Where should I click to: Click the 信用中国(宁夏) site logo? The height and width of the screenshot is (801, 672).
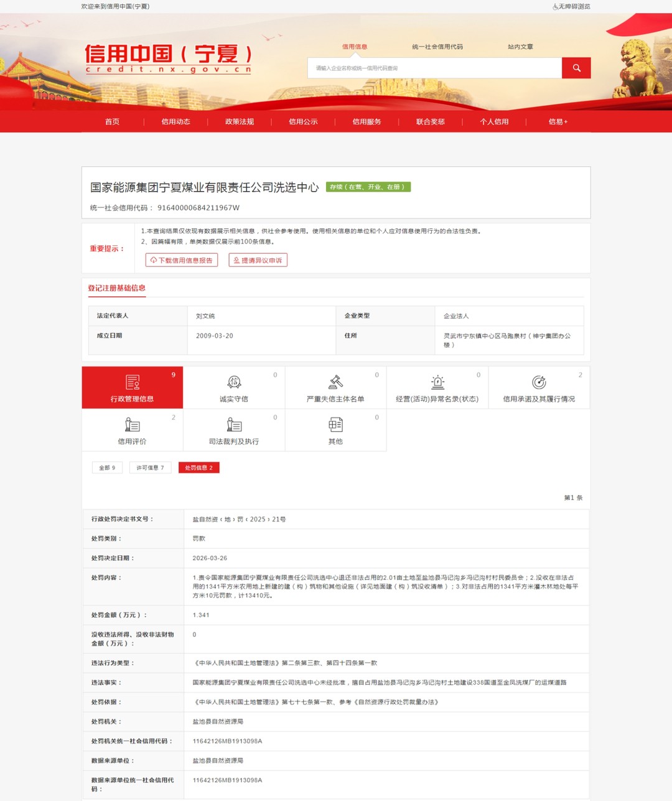pyautogui.click(x=168, y=59)
